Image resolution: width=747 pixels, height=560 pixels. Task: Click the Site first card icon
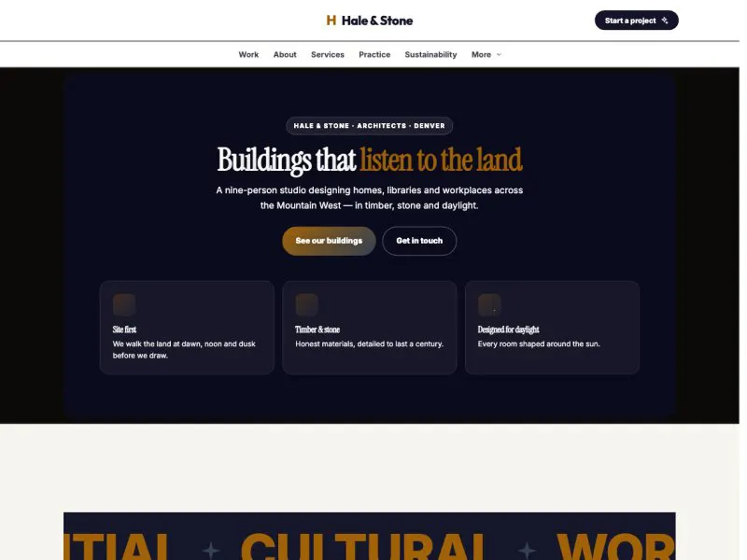click(x=124, y=305)
